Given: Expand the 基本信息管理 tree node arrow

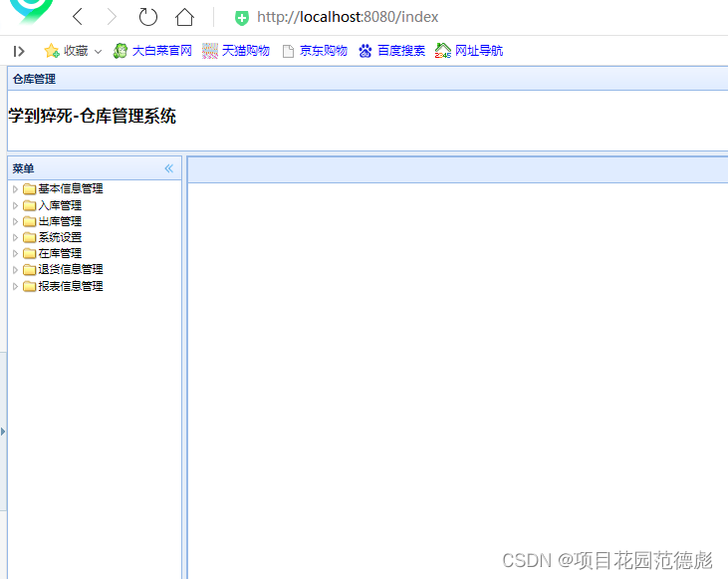Looking at the screenshot, I should coord(15,189).
